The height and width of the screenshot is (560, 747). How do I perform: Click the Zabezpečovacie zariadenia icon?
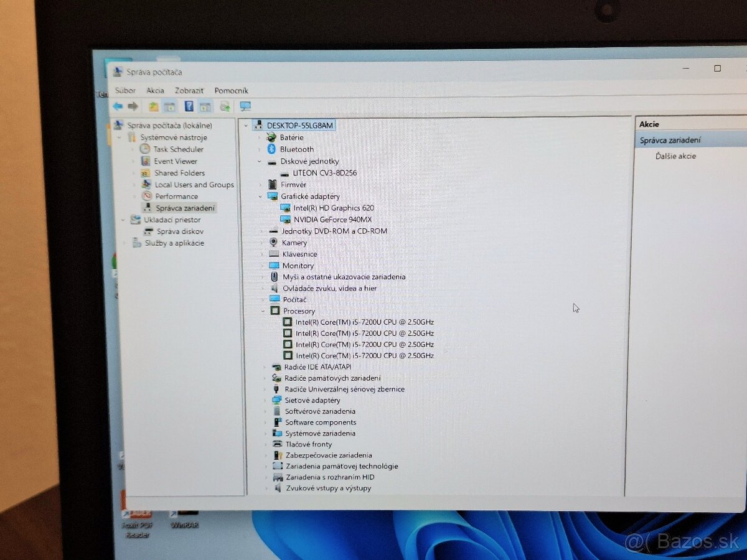tap(278, 455)
